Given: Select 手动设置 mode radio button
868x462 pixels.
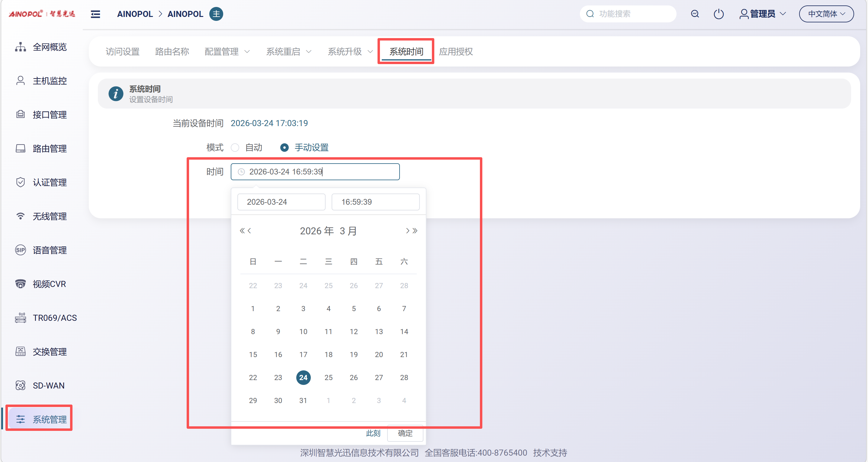Looking at the screenshot, I should pos(285,147).
